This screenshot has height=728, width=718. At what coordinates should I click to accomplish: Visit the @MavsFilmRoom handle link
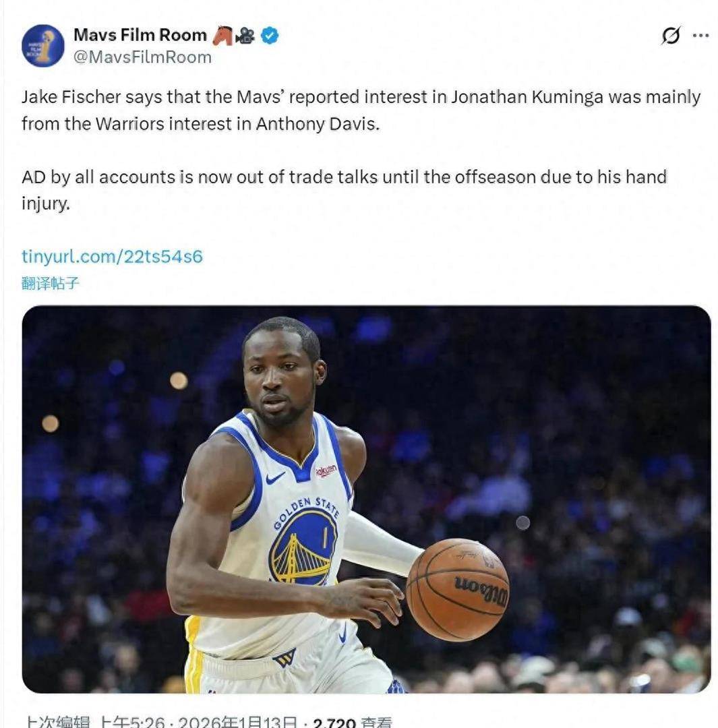tap(142, 57)
